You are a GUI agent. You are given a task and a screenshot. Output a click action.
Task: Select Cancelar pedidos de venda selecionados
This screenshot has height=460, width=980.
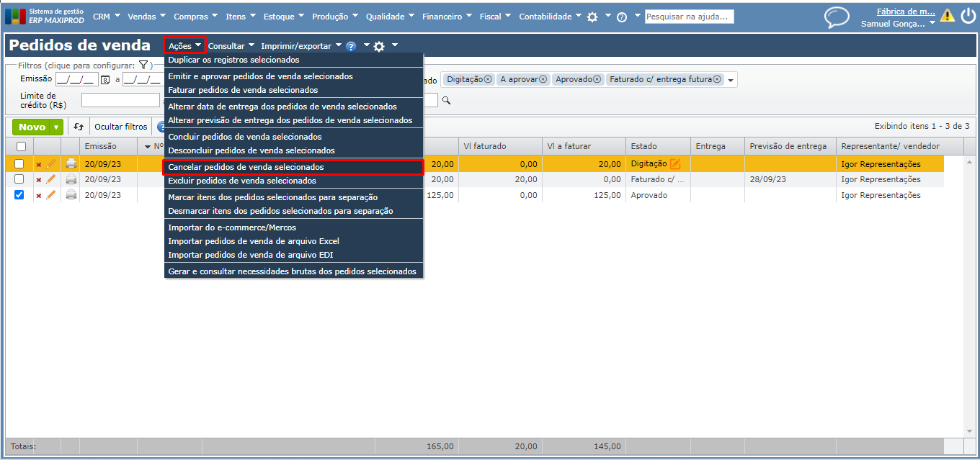coord(246,167)
